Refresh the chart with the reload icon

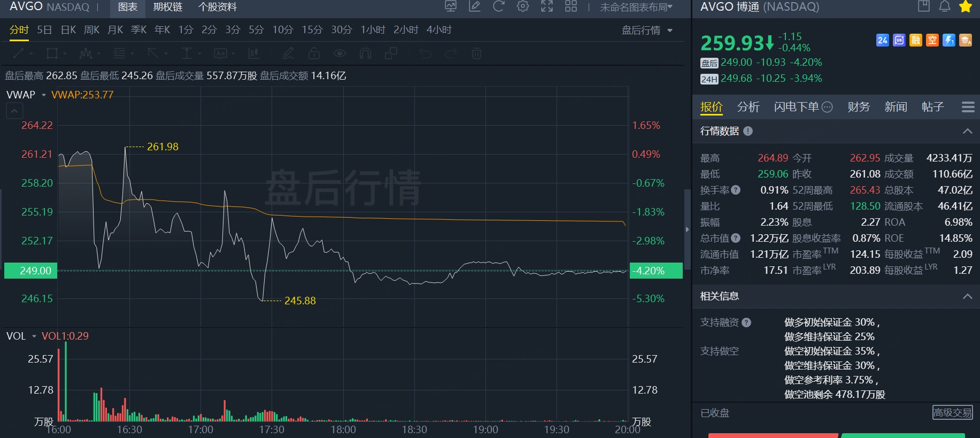499,6
